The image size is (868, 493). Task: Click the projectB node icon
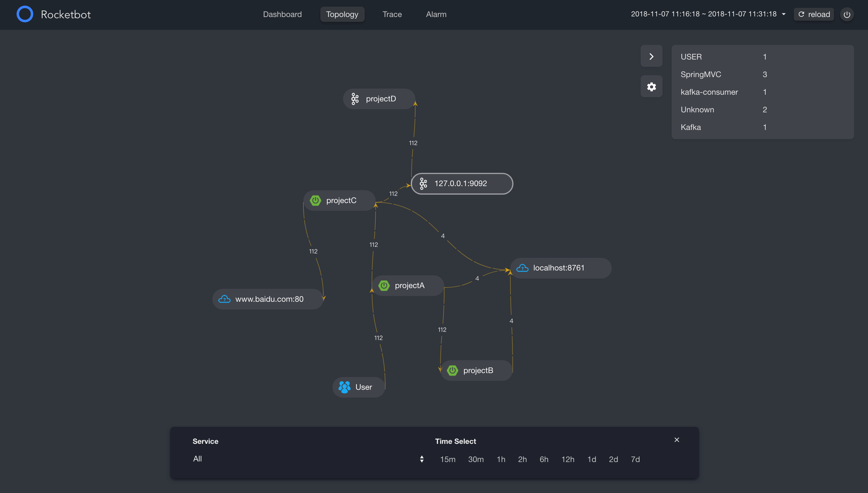point(453,370)
